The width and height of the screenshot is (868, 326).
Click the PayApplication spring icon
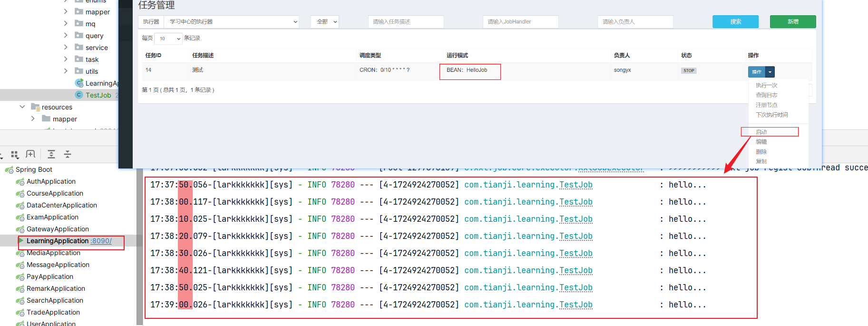tap(20, 277)
